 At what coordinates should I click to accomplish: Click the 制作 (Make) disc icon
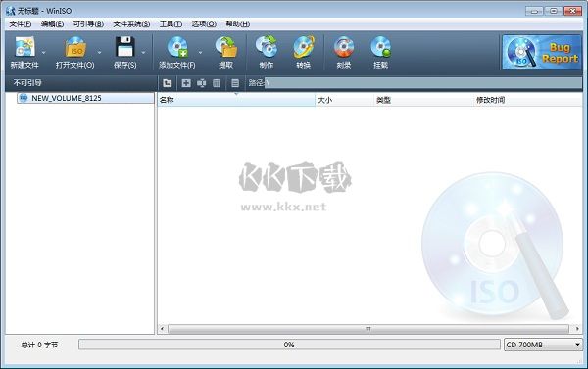coord(267,47)
